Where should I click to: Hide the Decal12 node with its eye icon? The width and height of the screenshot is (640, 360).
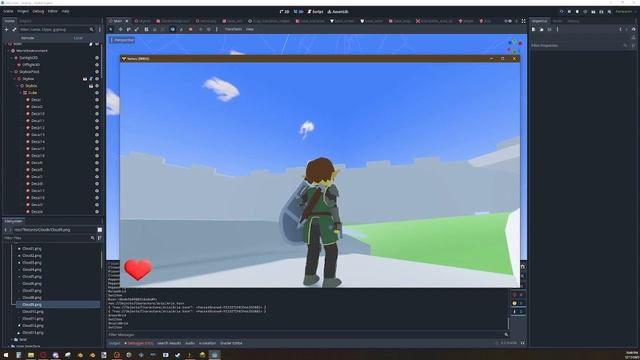pyautogui.click(x=97, y=128)
